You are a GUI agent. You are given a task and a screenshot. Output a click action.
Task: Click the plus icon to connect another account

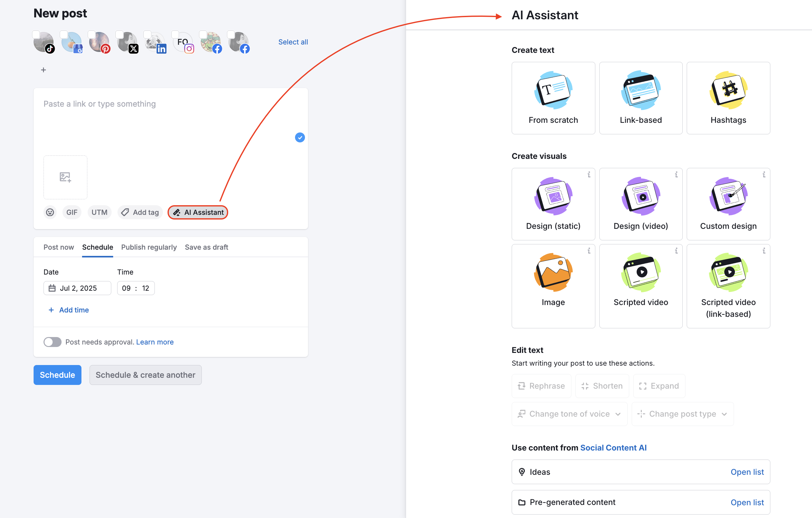click(44, 70)
